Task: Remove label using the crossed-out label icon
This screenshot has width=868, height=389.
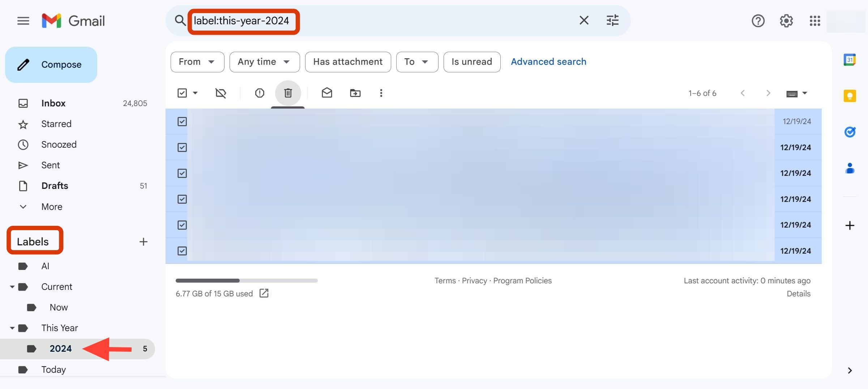Action: point(221,93)
